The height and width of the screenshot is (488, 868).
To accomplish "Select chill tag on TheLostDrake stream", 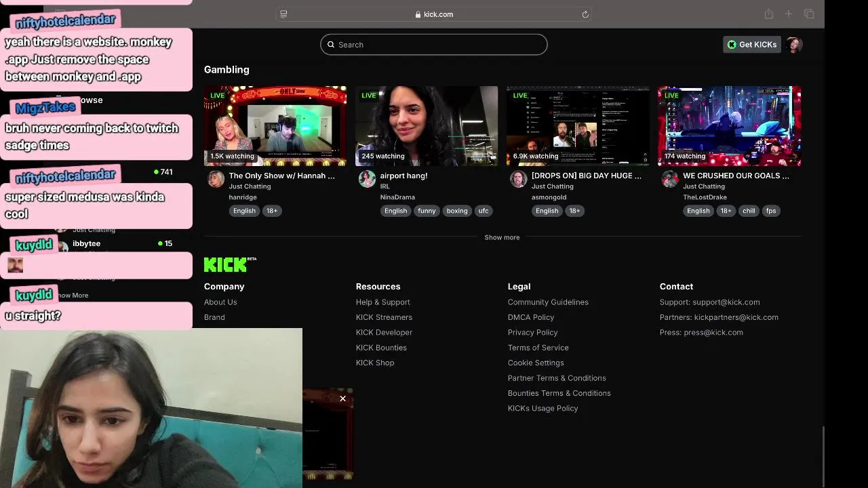I will [x=749, y=211].
